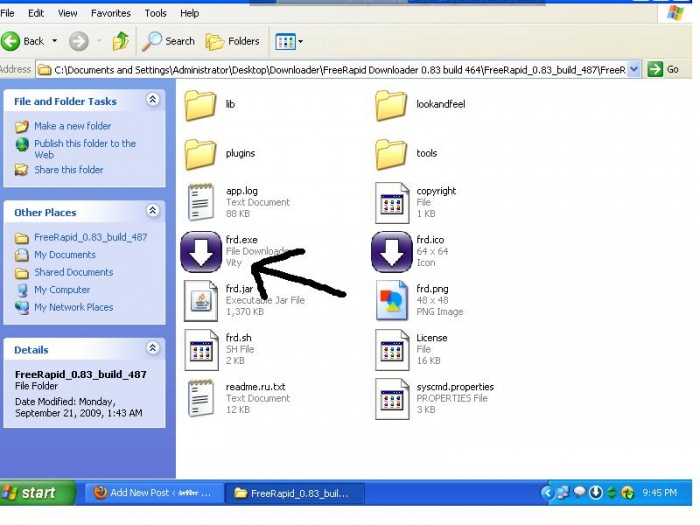Select the License file icon
This screenshot has height=525, width=700.
[392, 350]
